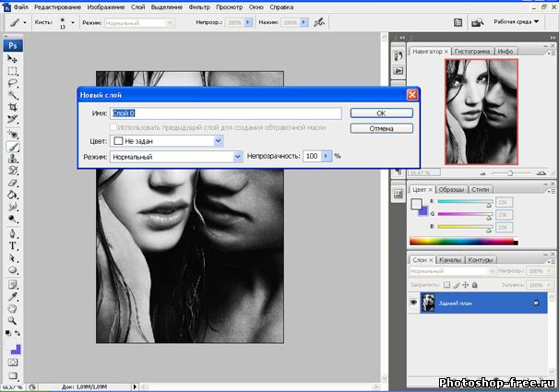559x392 pixels.
Task: Select the Crop tool
Action: tap(13, 107)
